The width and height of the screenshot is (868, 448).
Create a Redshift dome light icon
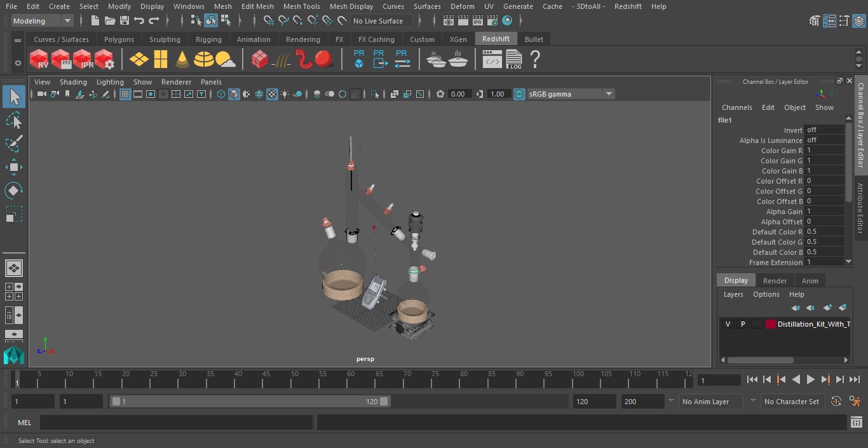click(204, 60)
